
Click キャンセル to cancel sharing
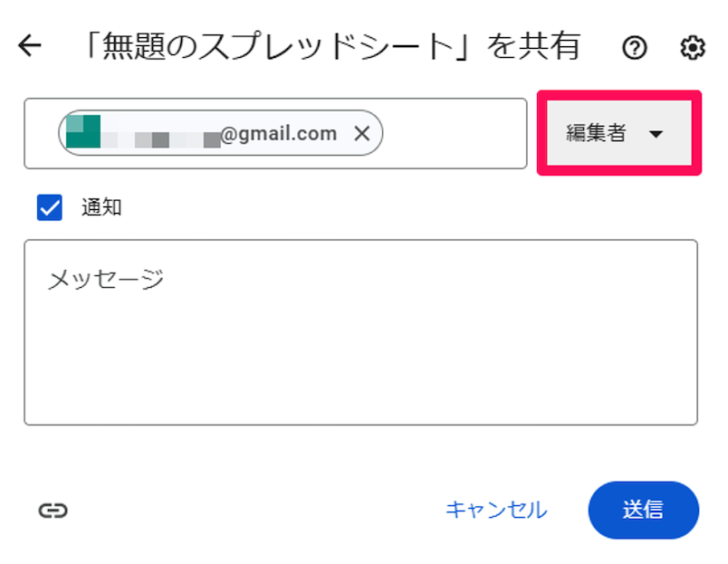[x=495, y=510]
